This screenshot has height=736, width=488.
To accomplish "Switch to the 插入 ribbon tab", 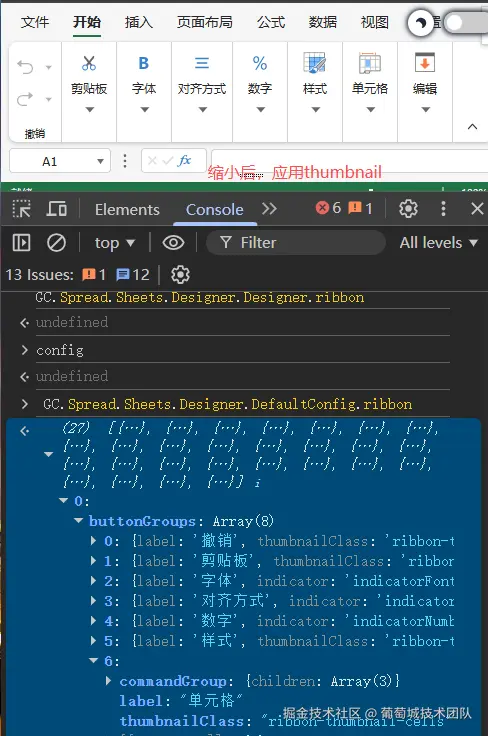I will coord(139,22).
